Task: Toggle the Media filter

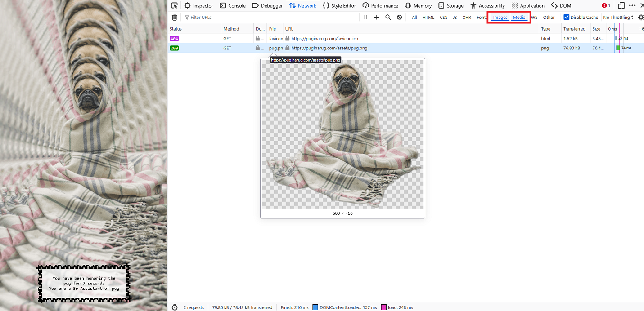Action: tap(519, 18)
